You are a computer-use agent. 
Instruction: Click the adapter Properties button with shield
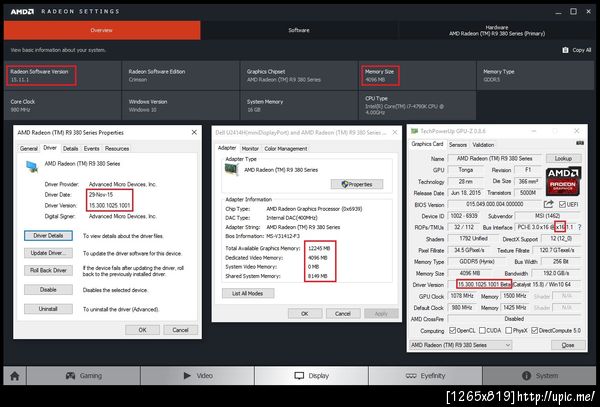(357, 184)
